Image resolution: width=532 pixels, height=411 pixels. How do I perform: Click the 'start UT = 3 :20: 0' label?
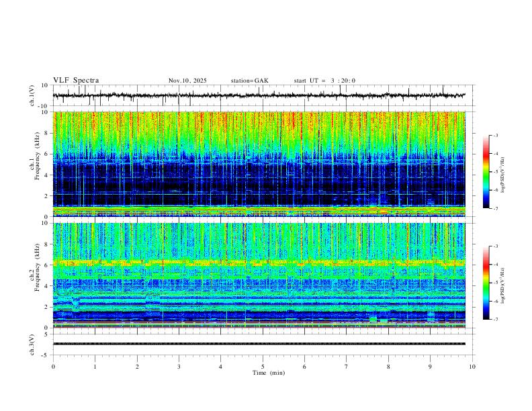click(x=324, y=81)
